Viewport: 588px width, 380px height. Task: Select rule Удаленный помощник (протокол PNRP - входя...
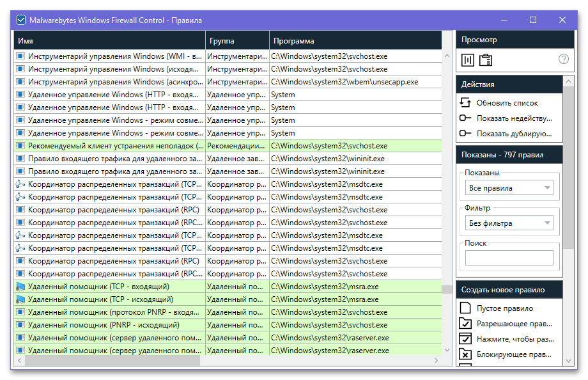[228, 312]
